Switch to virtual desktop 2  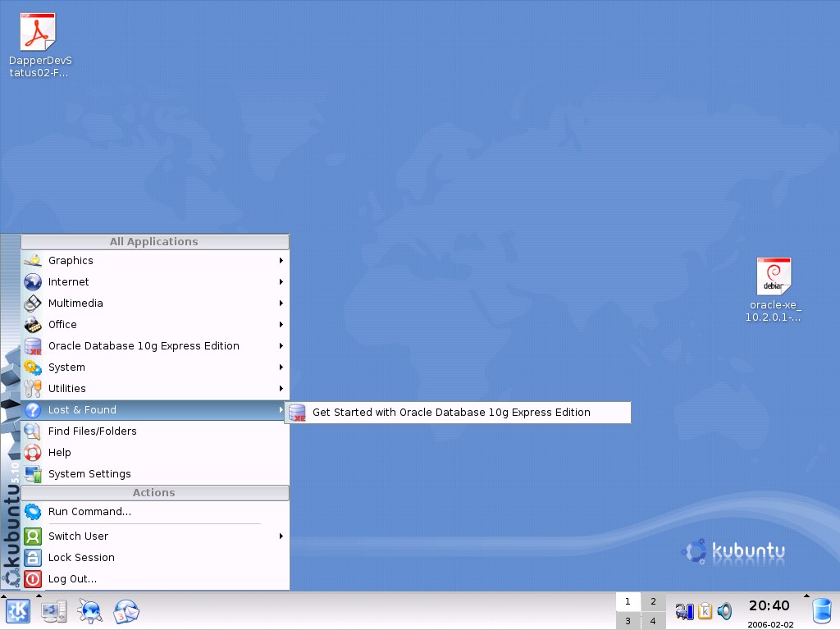tap(653, 601)
